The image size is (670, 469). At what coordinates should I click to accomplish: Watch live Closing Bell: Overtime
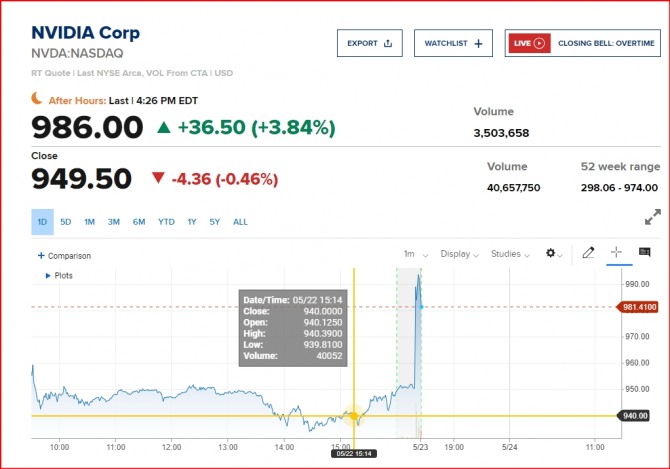(x=583, y=43)
